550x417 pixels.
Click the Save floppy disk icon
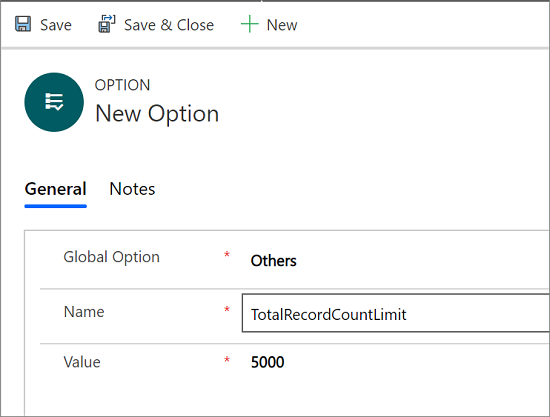pyautogui.click(x=23, y=24)
